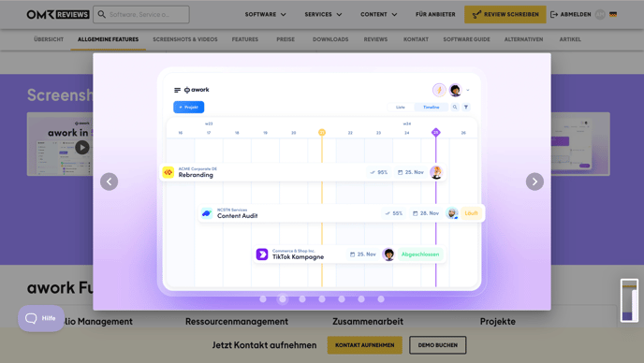Expand the Content dropdown menu
644x363 pixels.
click(x=379, y=14)
